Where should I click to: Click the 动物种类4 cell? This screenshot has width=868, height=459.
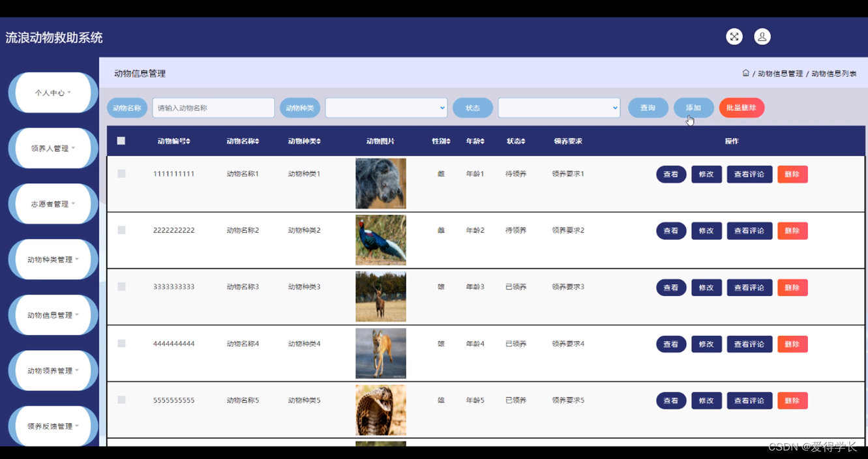coord(305,344)
